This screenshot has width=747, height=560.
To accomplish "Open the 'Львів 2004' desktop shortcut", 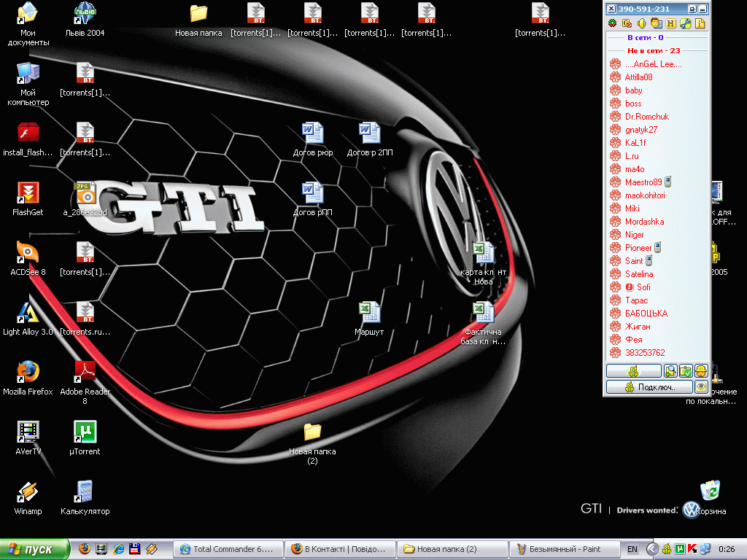I will 85,20.
